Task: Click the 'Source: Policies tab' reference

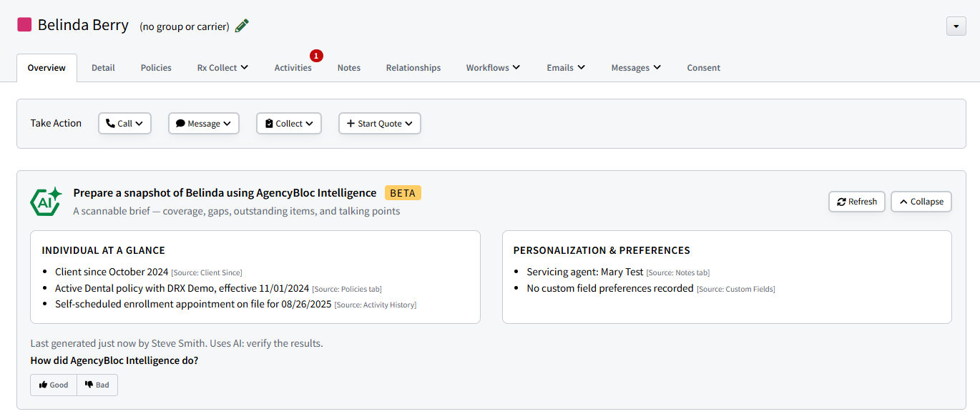Action: coord(347,289)
